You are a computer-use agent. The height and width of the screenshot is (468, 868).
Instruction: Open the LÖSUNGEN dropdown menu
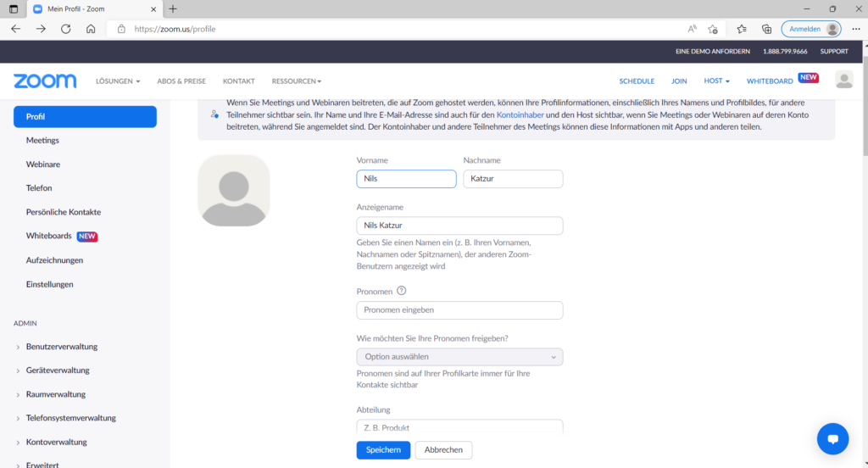point(118,81)
